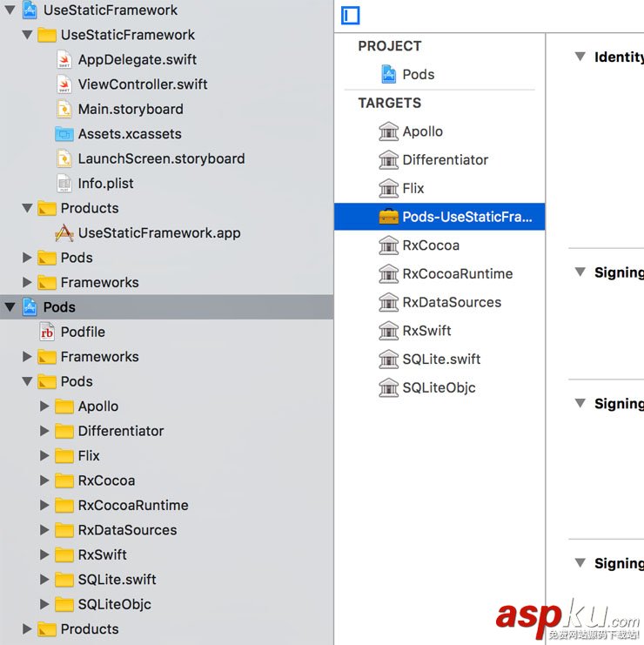This screenshot has height=645, width=644.
Task: Click Flix target library icon
Action: (x=389, y=188)
